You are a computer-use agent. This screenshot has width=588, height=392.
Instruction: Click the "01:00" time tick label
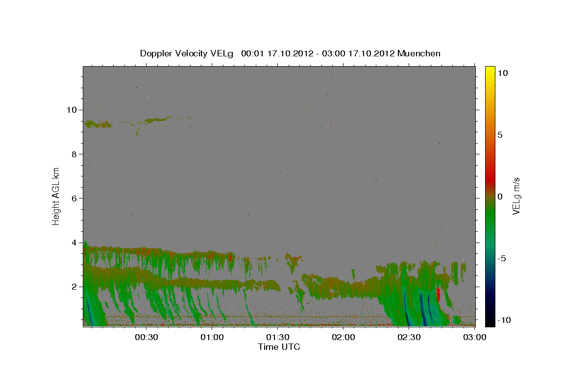coord(212,337)
